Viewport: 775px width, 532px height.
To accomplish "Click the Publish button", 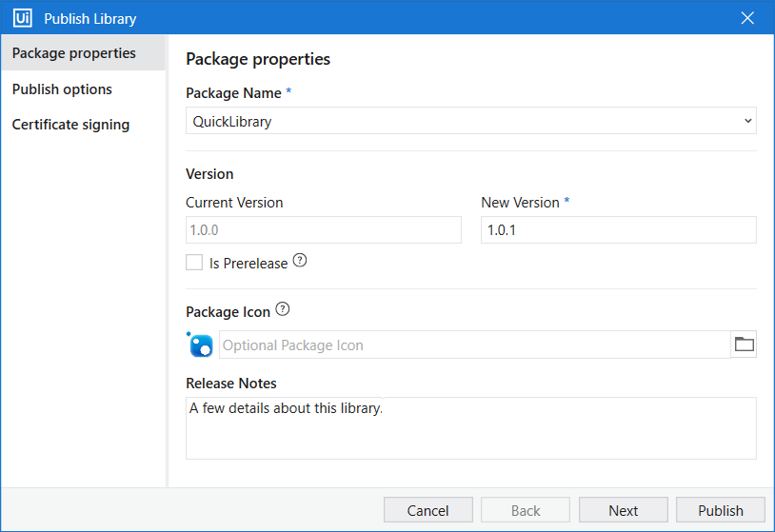I will 720,510.
